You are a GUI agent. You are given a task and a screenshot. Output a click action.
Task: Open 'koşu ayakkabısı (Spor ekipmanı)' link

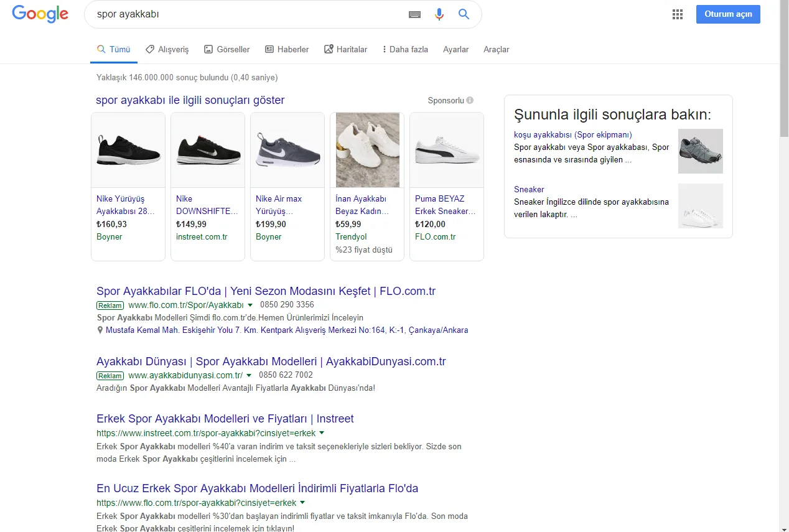tap(573, 135)
